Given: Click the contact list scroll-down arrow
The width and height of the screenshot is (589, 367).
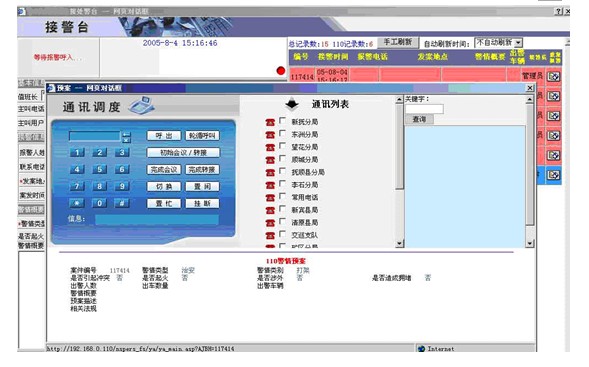Looking at the screenshot, I should coord(399,243).
